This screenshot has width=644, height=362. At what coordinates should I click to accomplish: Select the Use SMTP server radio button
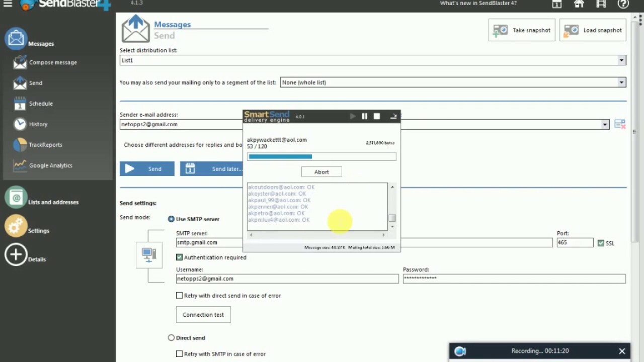[171, 219]
